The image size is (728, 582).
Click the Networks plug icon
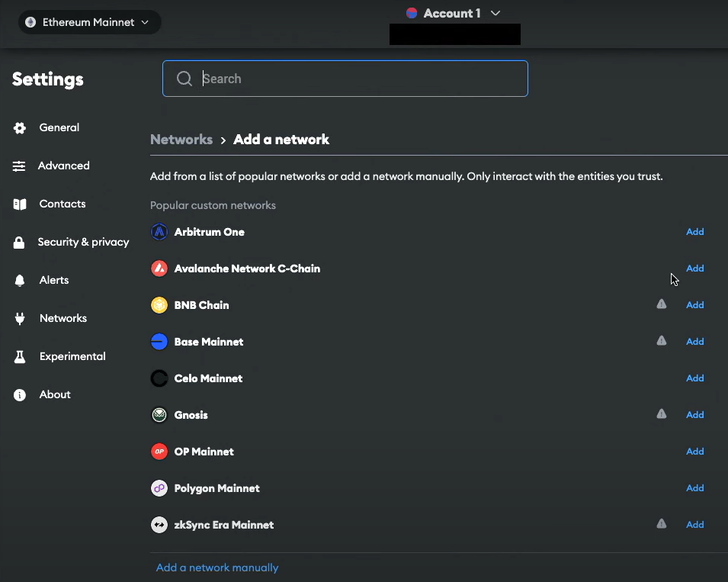click(20, 319)
